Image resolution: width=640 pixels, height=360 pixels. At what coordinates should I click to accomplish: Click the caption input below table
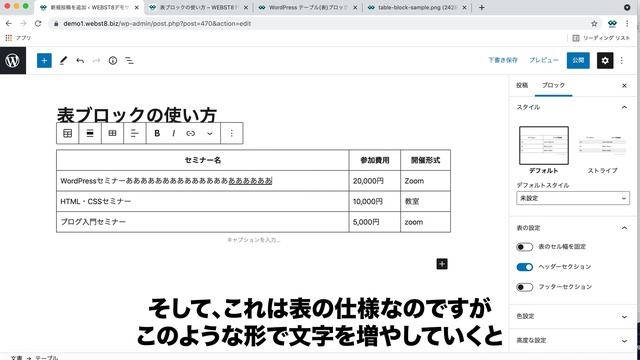coord(253,240)
